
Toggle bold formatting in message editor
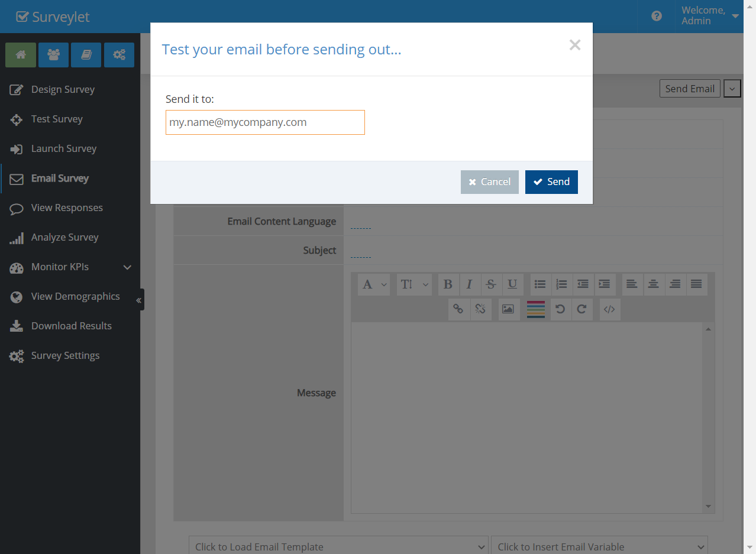click(448, 284)
